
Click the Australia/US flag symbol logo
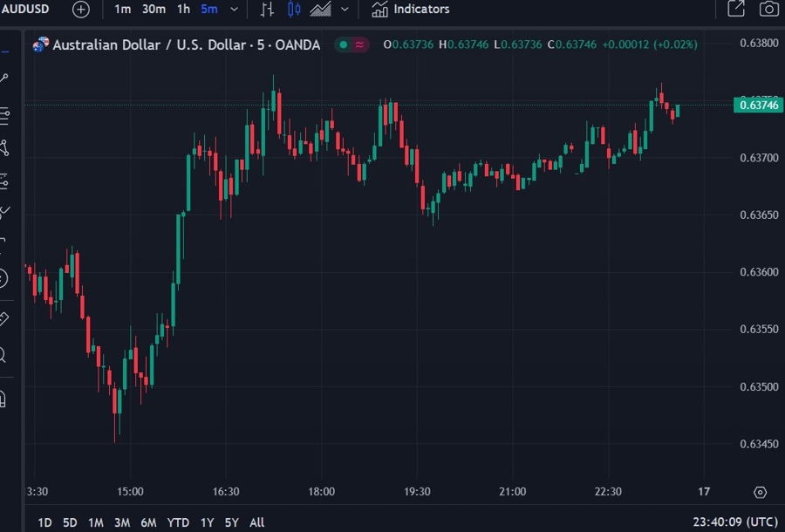[x=40, y=44]
